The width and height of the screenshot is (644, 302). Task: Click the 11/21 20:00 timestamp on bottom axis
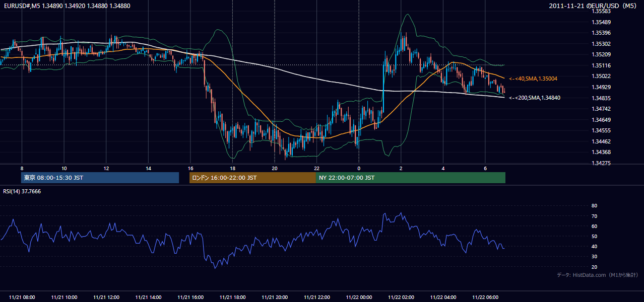275,297
